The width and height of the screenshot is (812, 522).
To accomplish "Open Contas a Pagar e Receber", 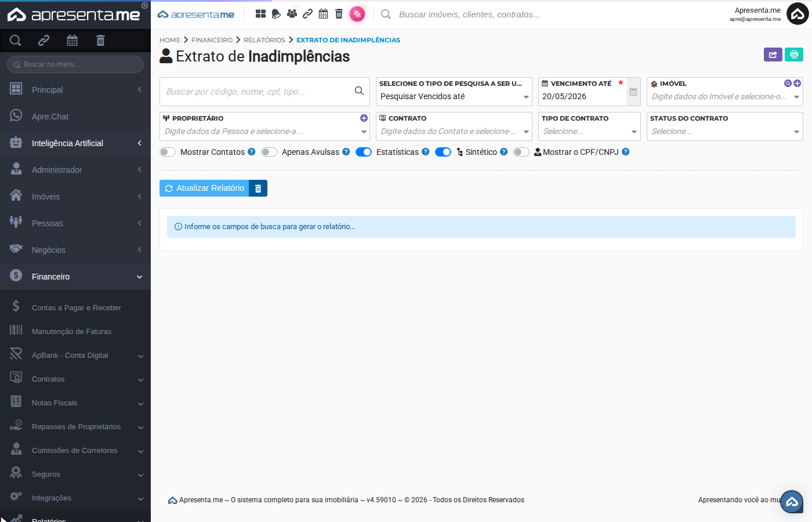I will [x=75, y=308].
